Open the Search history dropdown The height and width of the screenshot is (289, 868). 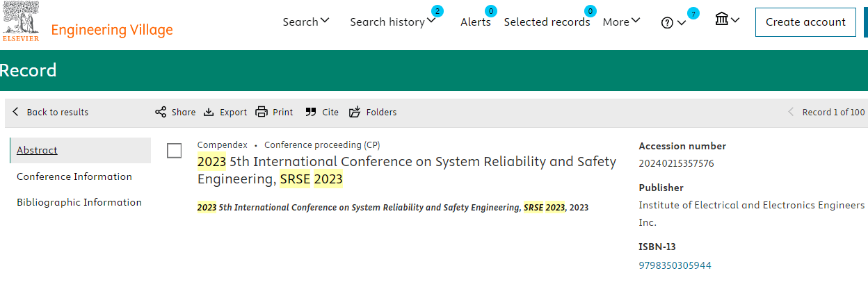(x=393, y=22)
